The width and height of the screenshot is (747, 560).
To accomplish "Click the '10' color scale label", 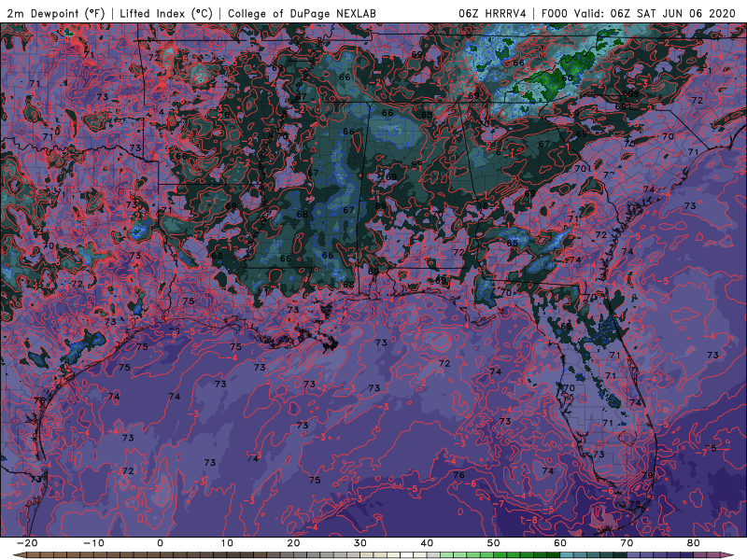I will click(227, 543).
